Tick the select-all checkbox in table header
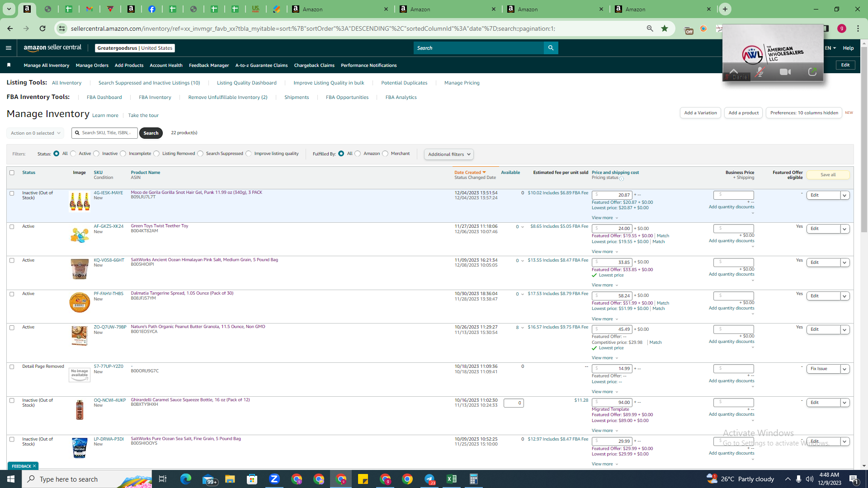This screenshot has height=488, width=868. click(x=12, y=173)
